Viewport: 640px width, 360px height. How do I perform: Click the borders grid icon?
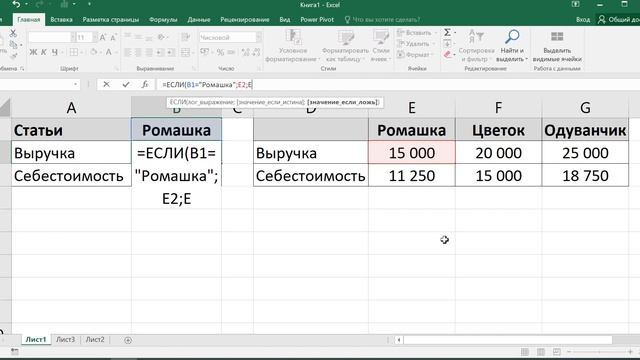[74, 52]
